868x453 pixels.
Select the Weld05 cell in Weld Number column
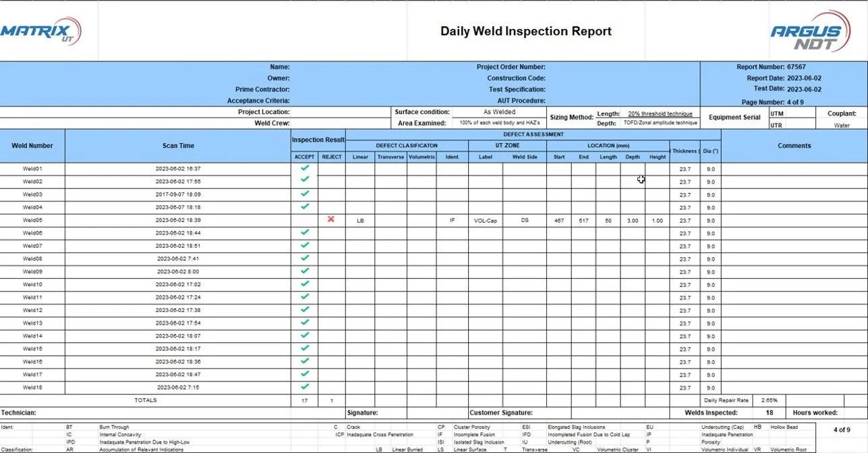pyautogui.click(x=32, y=220)
